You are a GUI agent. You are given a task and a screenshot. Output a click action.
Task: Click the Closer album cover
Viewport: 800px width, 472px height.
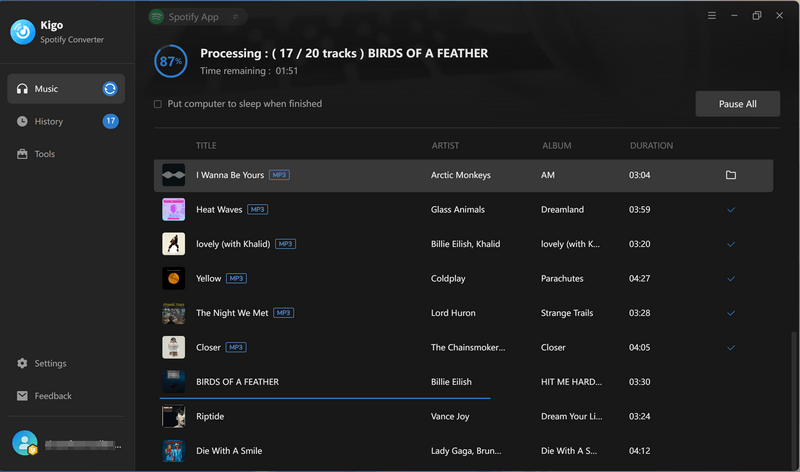(x=173, y=347)
